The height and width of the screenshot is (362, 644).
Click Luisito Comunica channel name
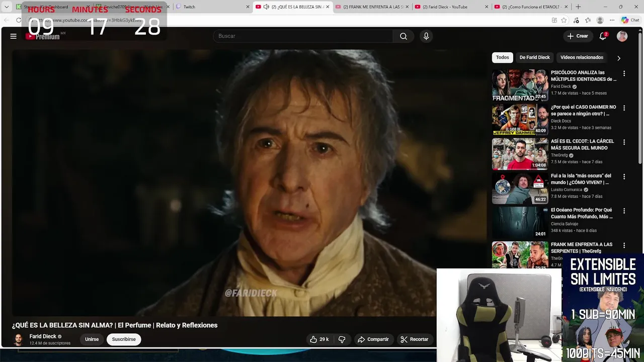[567, 190]
